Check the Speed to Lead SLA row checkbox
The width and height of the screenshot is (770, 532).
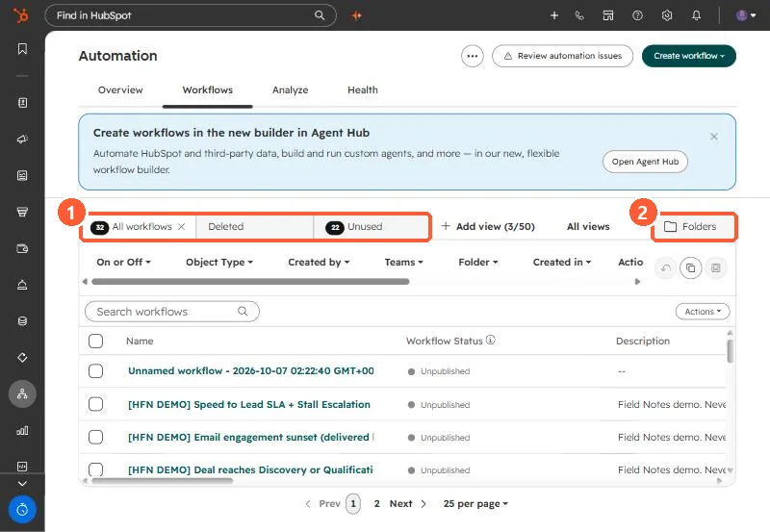coord(95,404)
